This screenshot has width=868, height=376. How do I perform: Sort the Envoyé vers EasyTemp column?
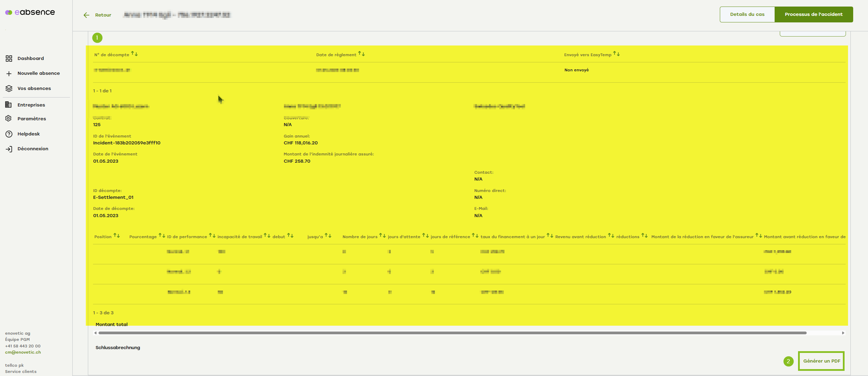click(616, 54)
